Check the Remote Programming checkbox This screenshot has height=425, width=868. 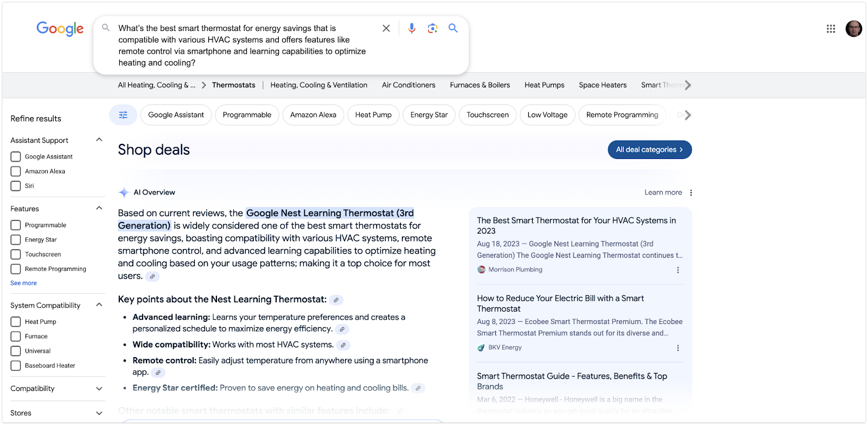point(16,269)
